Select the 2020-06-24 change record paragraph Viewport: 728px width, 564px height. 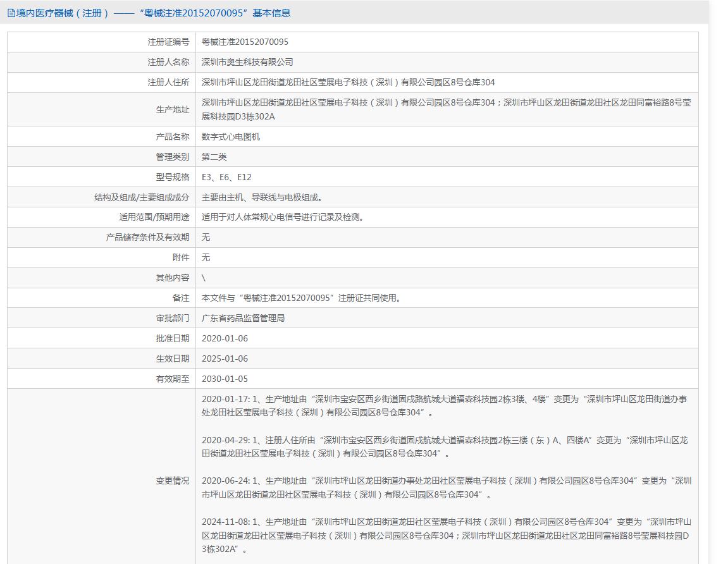[x=446, y=488]
